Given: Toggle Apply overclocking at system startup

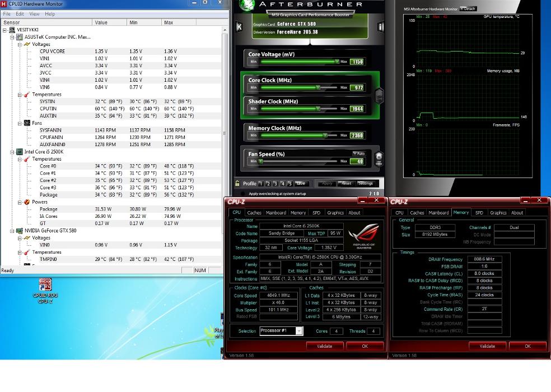Looking at the screenshot, I should coord(242,194).
